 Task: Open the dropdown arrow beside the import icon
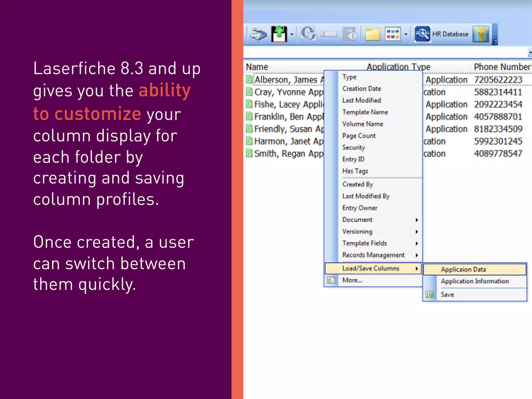coord(292,34)
